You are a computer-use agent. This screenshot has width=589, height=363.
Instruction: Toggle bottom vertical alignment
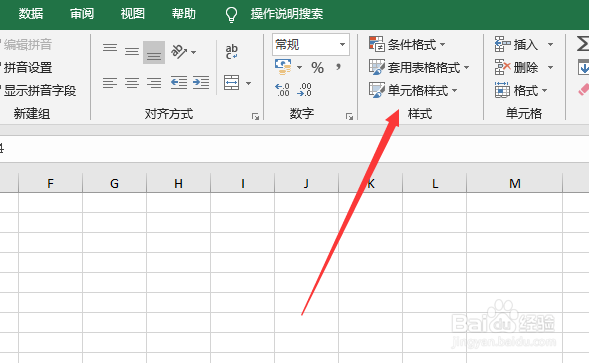(154, 53)
